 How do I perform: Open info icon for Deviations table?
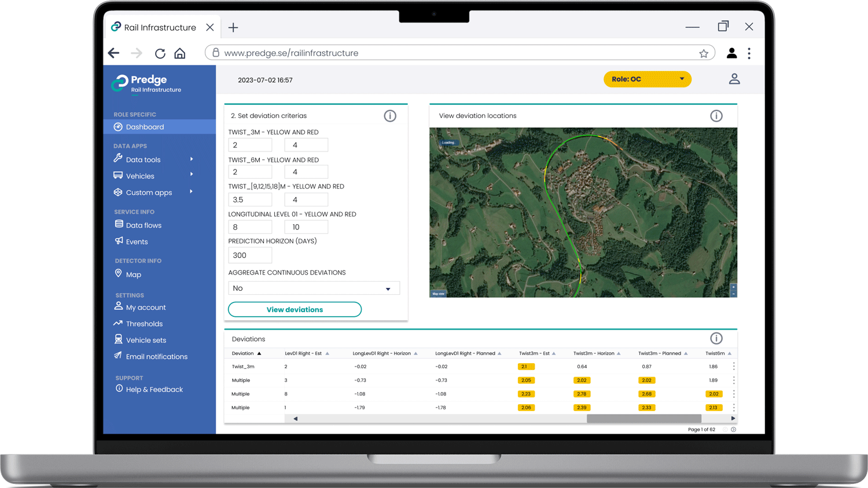(x=716, y=338)
